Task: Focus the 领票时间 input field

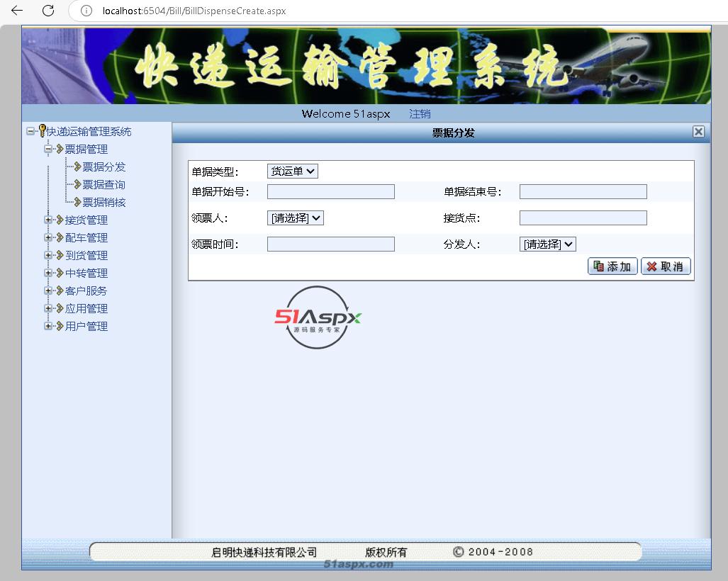Action: [331, 244]
